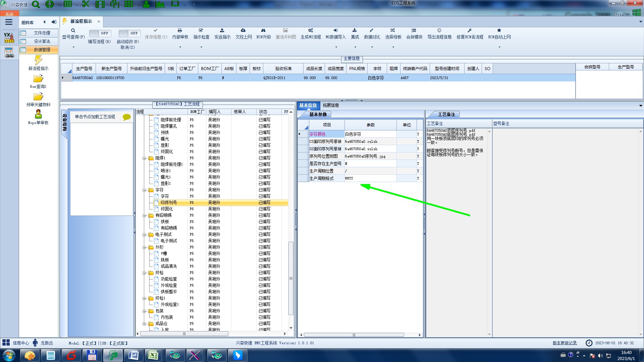644x362 pixels.
Task: Click ECN自动上网 star icon
Action: tap(499, 31)
